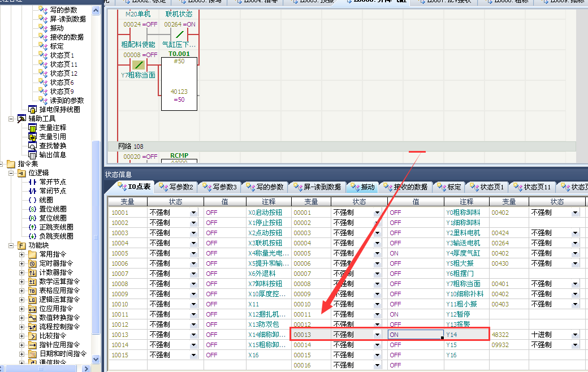Viewport: 588px width, 372px height.
Task: Pick the 常闭节点 contact icon
Action: [33, 191]
